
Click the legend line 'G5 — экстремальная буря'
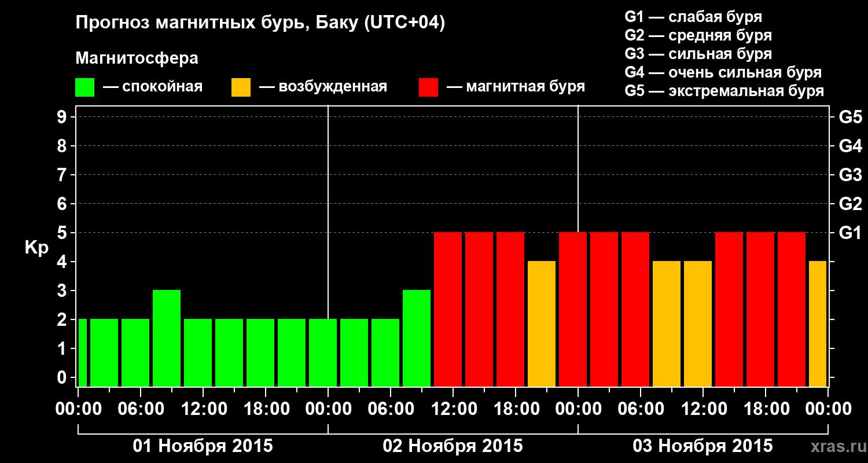coord(724,91)
